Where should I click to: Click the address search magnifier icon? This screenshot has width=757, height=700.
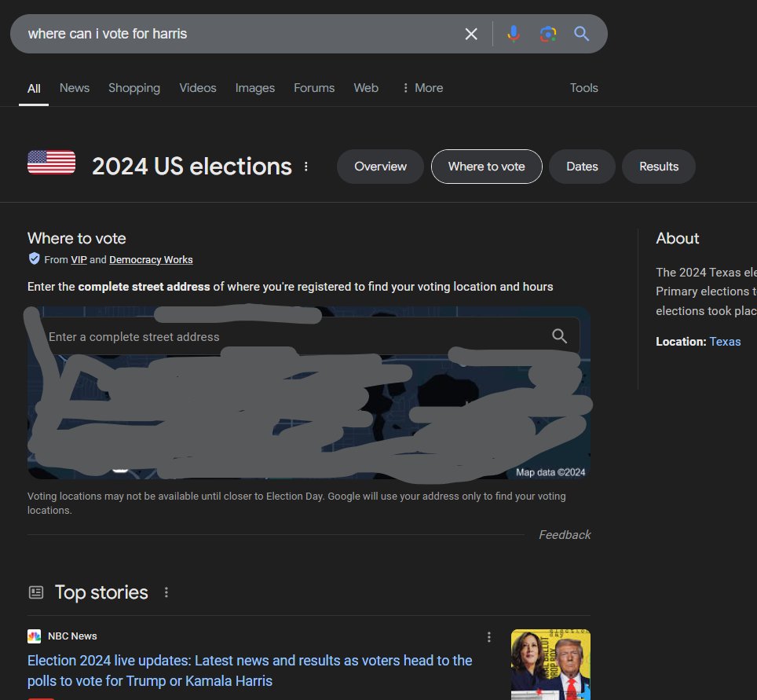559,336
